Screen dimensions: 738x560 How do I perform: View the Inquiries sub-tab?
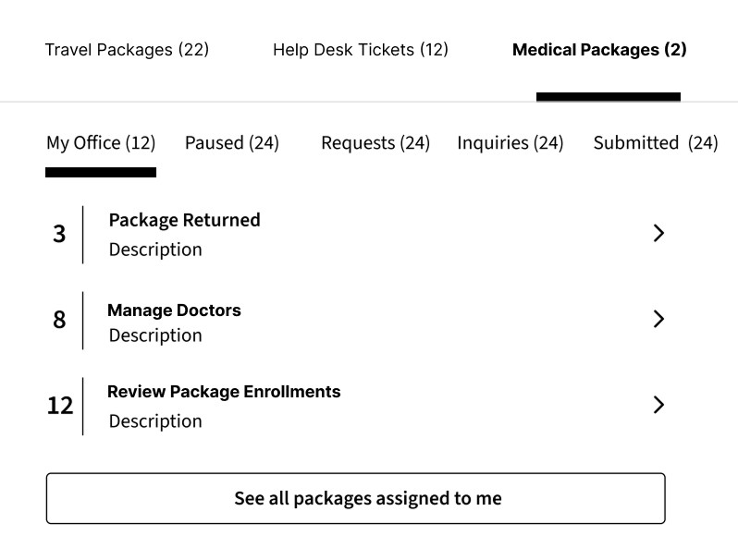(510, 143)
